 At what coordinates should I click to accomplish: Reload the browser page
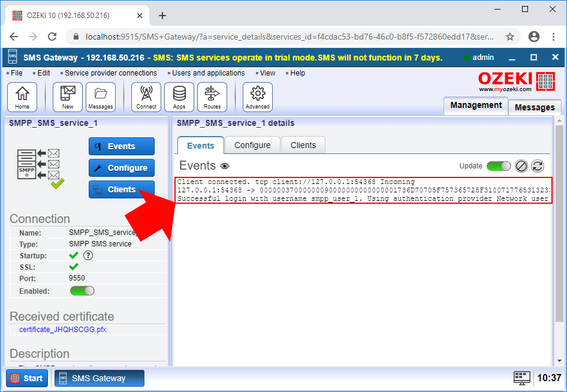point(52,37)
